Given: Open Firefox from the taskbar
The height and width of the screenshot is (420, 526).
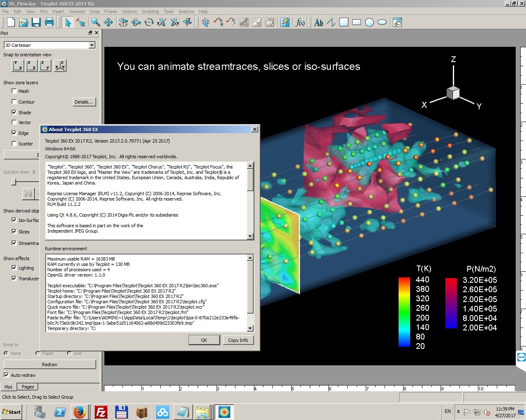Looking at the screenshot, I should 80,412.
